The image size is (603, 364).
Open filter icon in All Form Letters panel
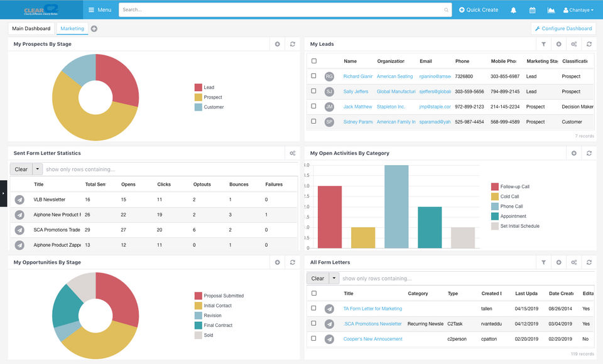pyautogui.click(x=543, y=262)
